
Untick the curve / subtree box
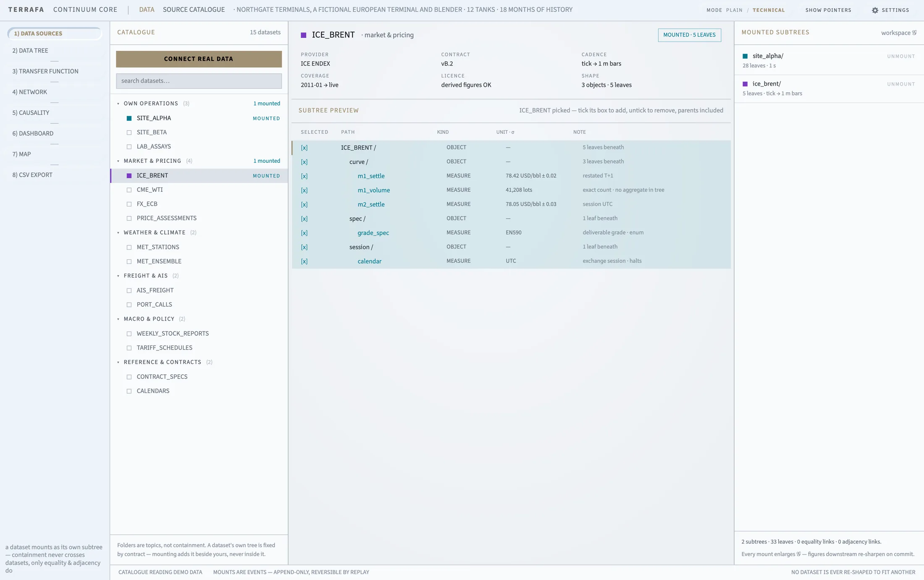(x=304, y=162)
